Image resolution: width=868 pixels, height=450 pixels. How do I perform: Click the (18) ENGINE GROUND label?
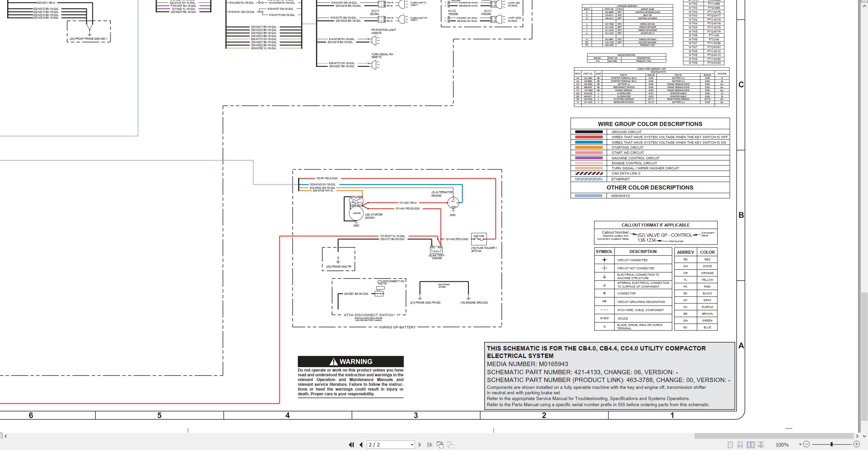click(x=474, y=303)
